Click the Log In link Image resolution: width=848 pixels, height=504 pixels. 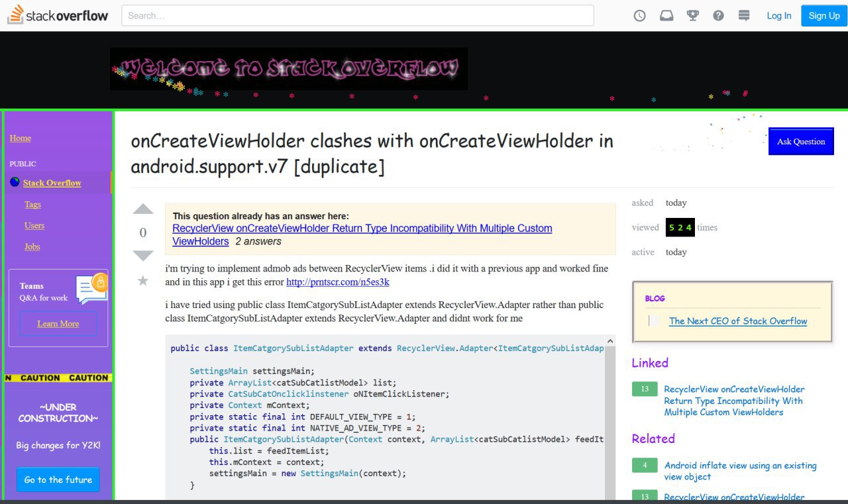coord(778,16)
